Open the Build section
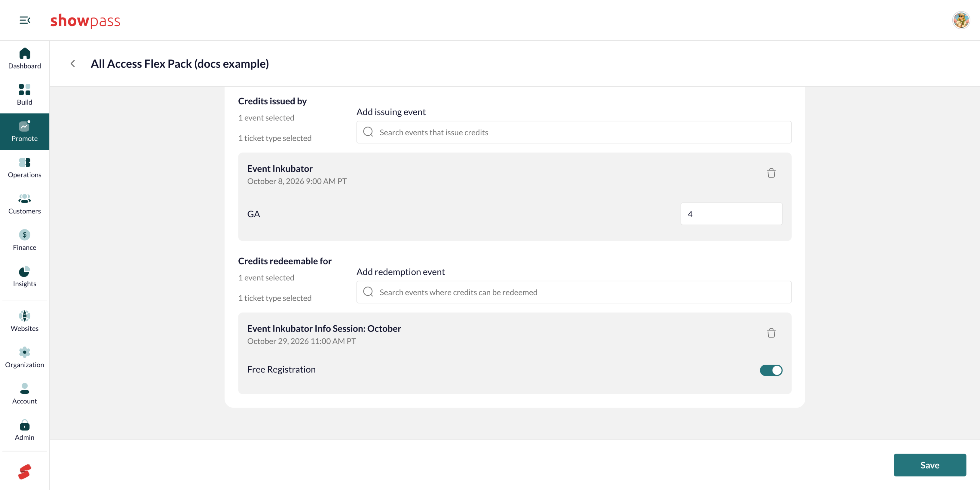980x490 pixels. 25,95
